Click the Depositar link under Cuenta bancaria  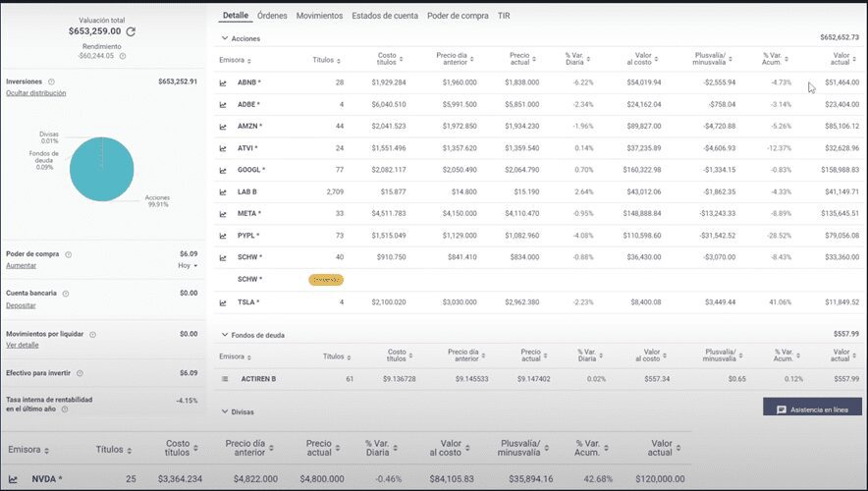22,305
